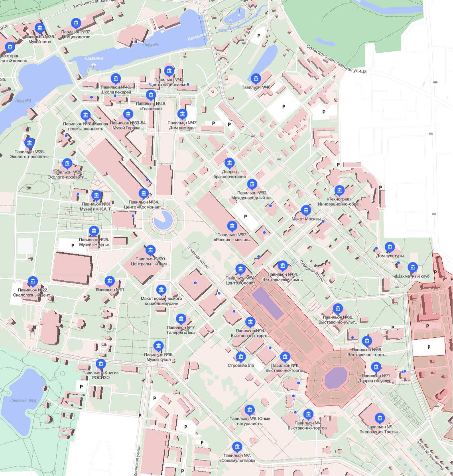Open the Строение 515 map pin
453x476 pixels.
pyautogui.click(x=240, y=357)
